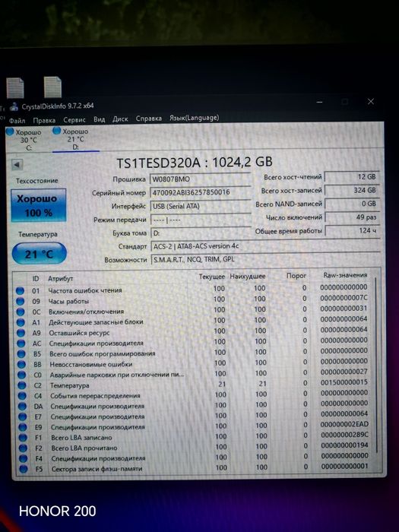Click status icon for attribute A1

point(21,322)
